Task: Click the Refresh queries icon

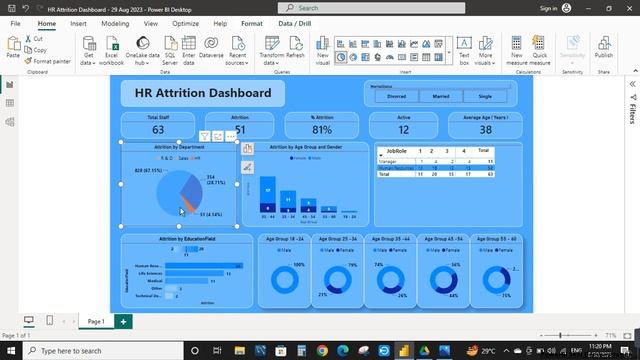Action: coord(296,47)
